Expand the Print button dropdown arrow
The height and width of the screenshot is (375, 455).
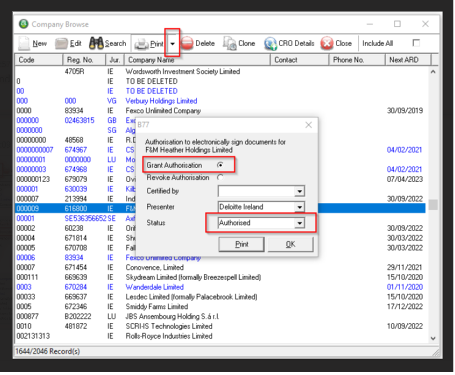172,44
